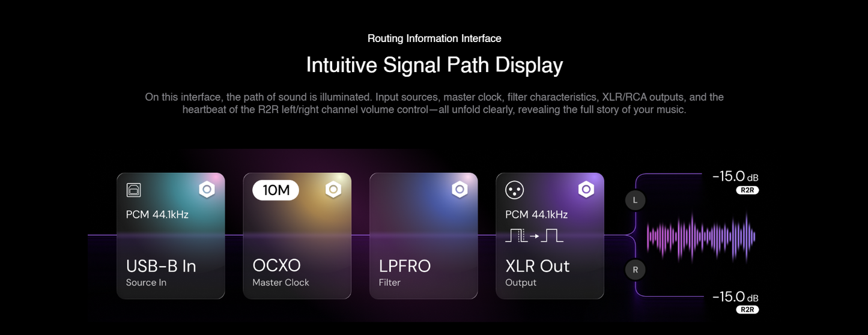Viewport: 868px width, 335px height.
Task: Open the XLR Out output card
Action: (550, 236)
